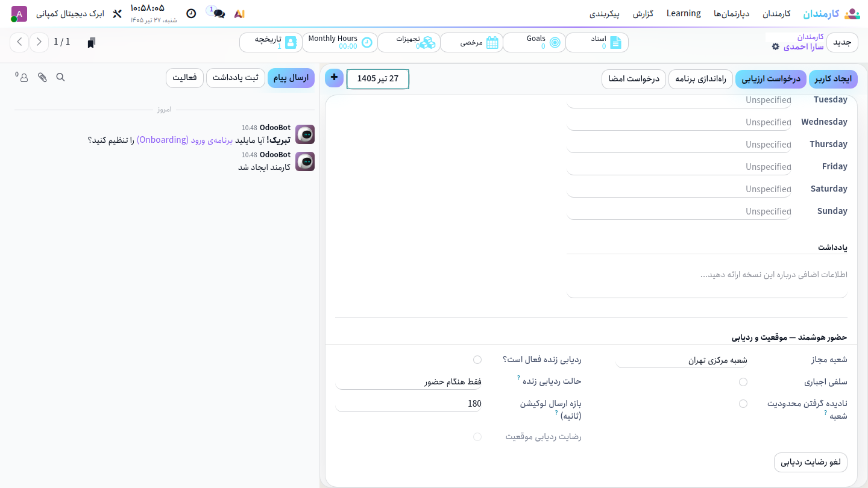Image resolution: width=868 pixels, height=488 pixels.
Task: Click the AI assistant icon in top bar
Action: click(x=239, y=14)
